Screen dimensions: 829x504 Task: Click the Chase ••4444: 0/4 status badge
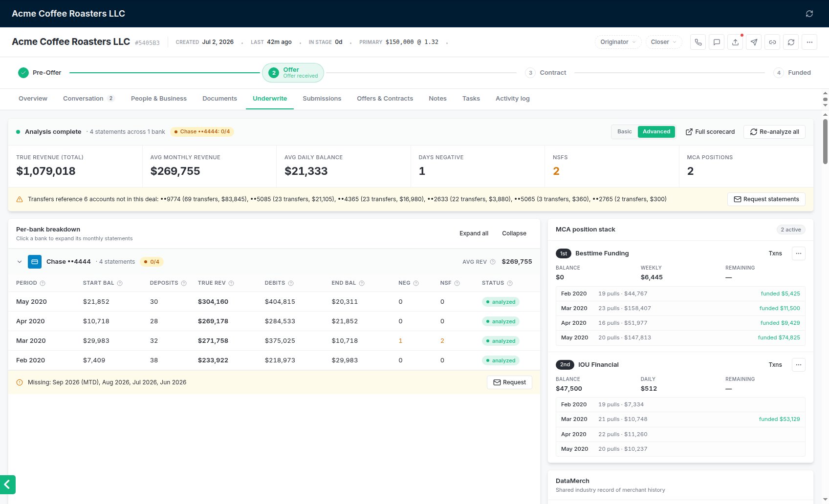point(202,132)
